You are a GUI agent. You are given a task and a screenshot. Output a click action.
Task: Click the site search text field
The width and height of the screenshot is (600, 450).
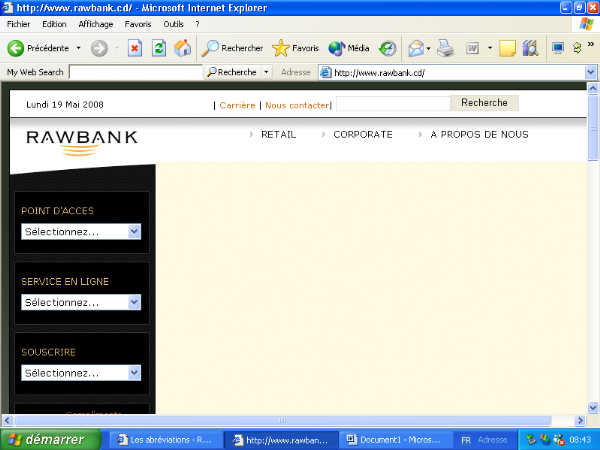click(x=393, y=103)
